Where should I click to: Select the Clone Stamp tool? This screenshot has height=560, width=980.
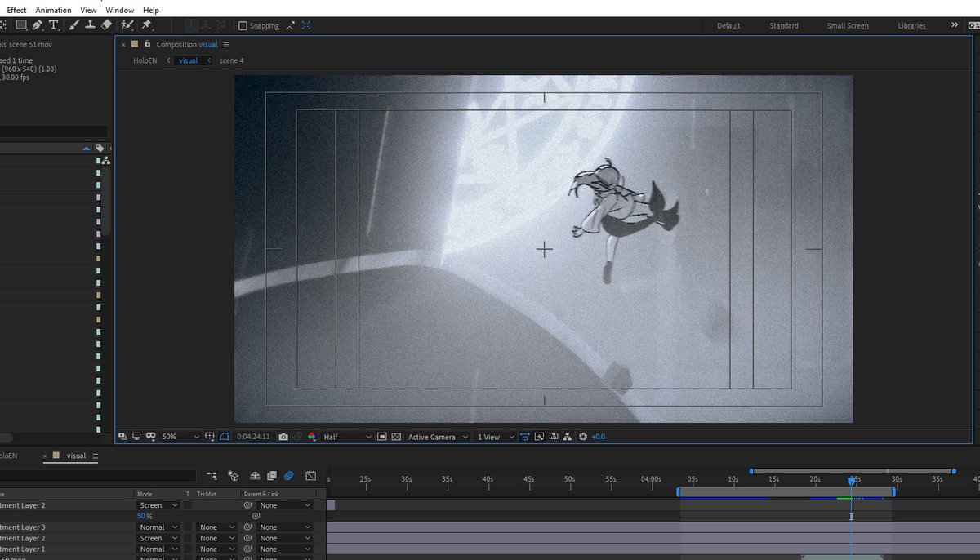[90, 25]
